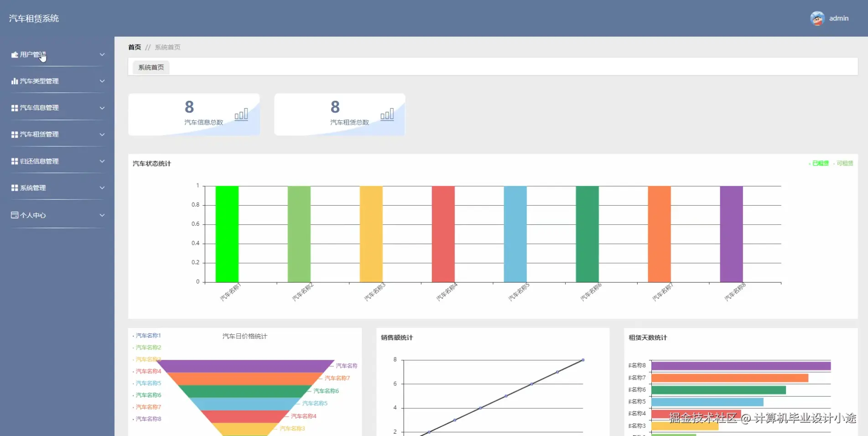
Task: Click the 汽车名称4 label beside the funnel
Action: tap(304, 416)
